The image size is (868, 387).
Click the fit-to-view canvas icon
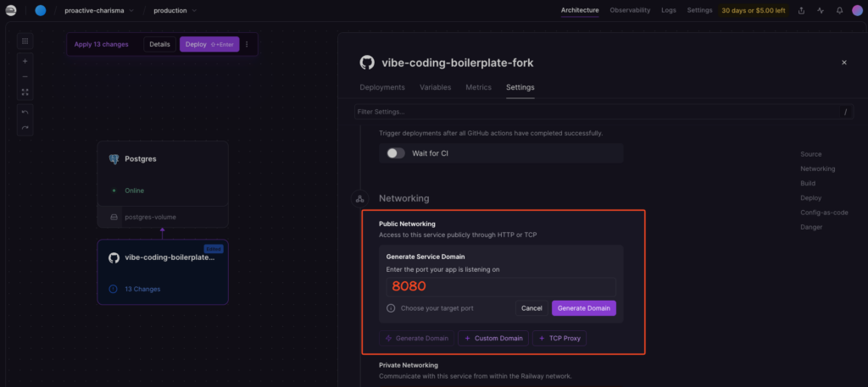(25, 92)
